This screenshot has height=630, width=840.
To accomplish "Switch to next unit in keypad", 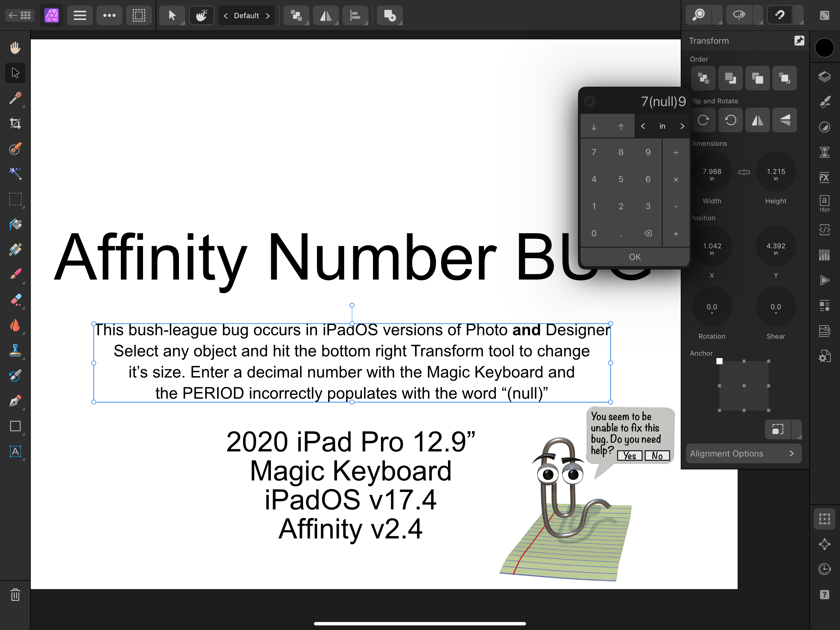I will [x=682, y=126].
